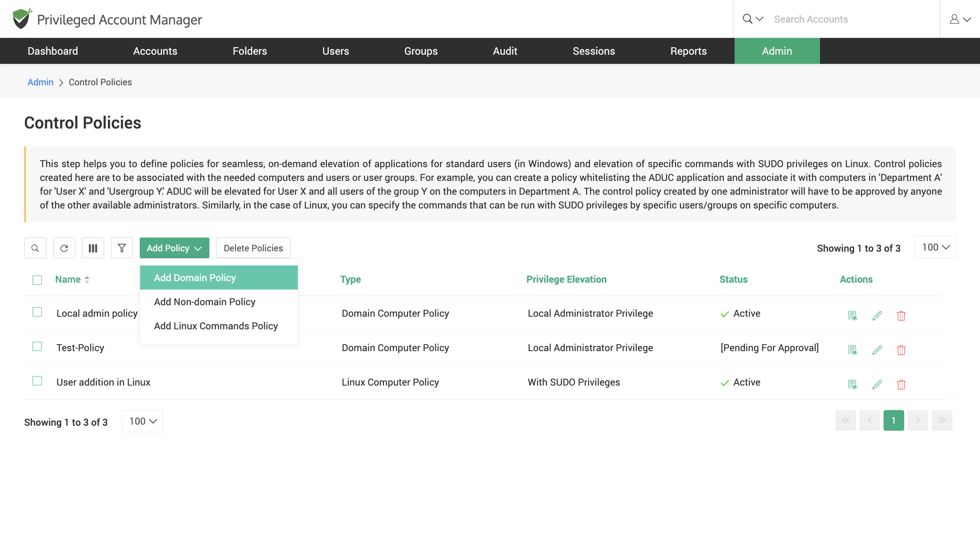
Task: Expand the top-right 100 results dropdown
Action: click(x=935, y=247)
